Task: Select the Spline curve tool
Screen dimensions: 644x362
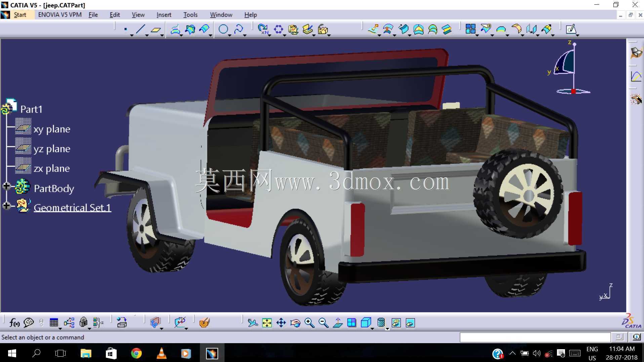Action: (238, 29)
